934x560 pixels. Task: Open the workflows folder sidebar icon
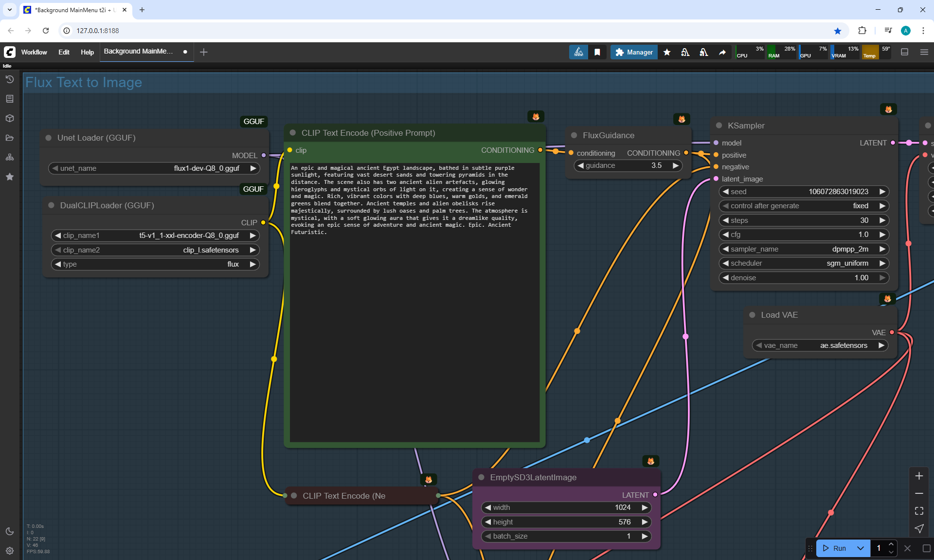point(9,138)
